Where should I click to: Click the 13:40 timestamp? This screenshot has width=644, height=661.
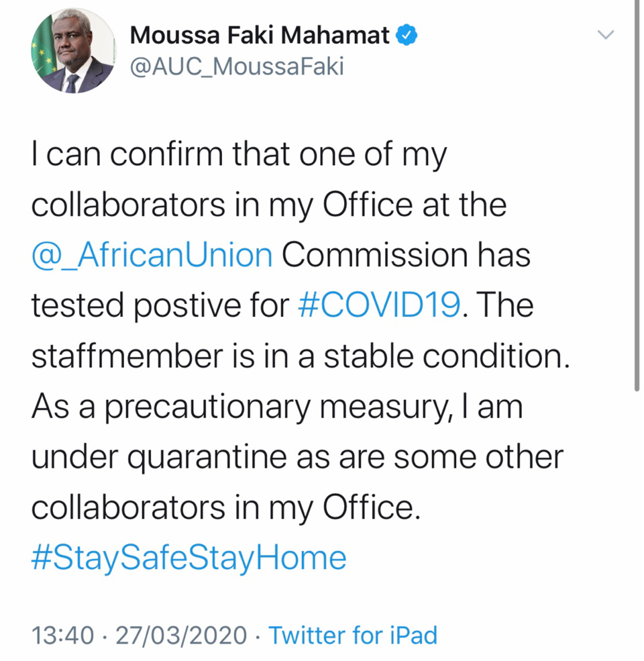(x=62, y=635)
